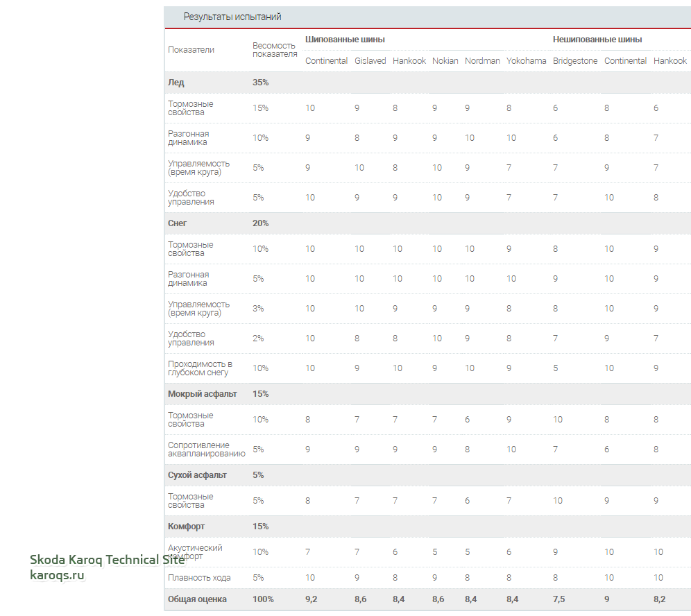Click 'Разгонная динамика' row under Лед
The image size is (691, 616).
(188, 138)
